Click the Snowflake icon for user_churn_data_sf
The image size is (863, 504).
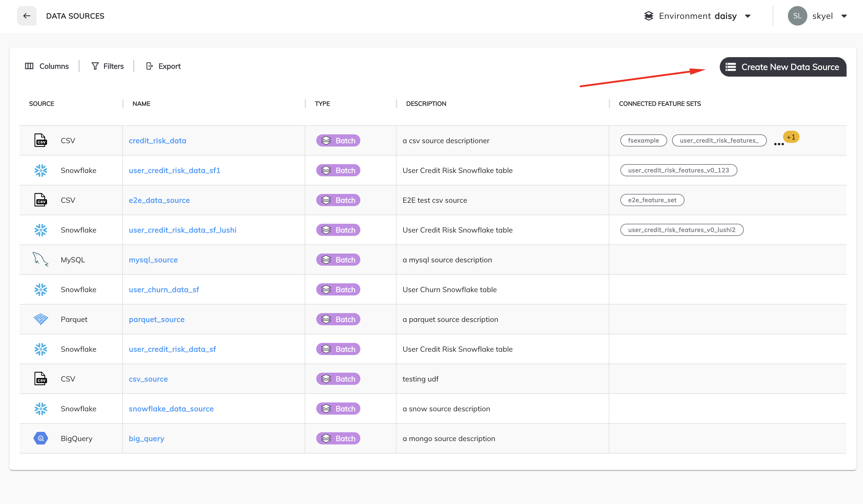pyautogui.click(x=40, y=290)
